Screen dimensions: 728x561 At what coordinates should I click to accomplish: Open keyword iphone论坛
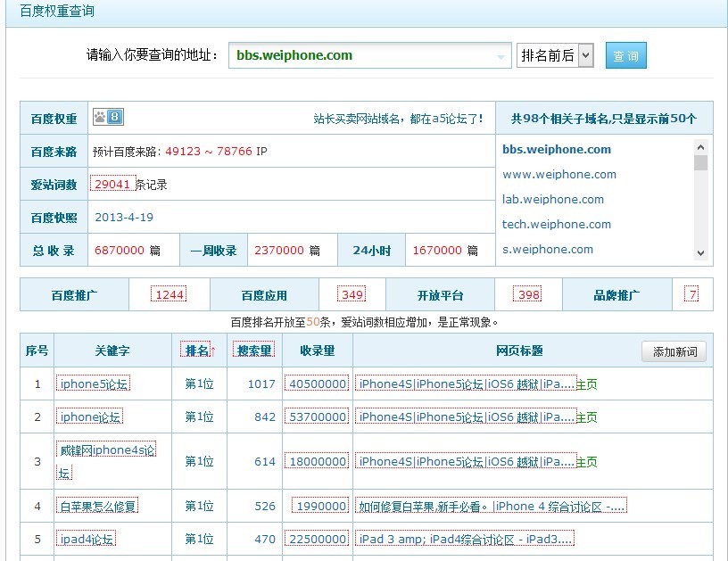(x=90, y=417)
